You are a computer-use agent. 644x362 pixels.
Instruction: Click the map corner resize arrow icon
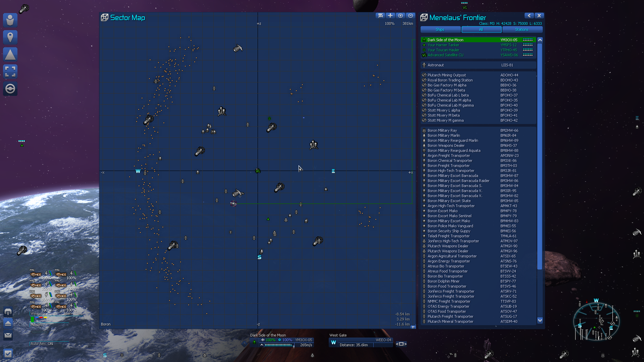pos(413,327)
